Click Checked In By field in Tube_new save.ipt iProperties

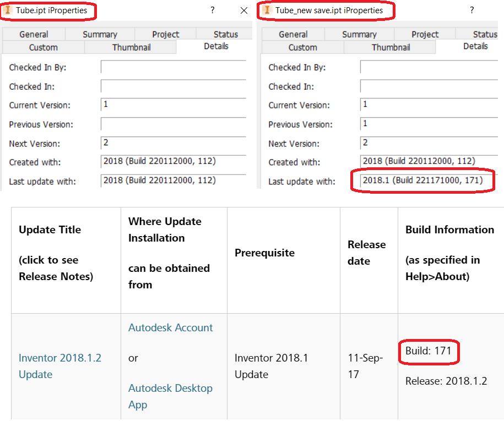click(429, 67)
